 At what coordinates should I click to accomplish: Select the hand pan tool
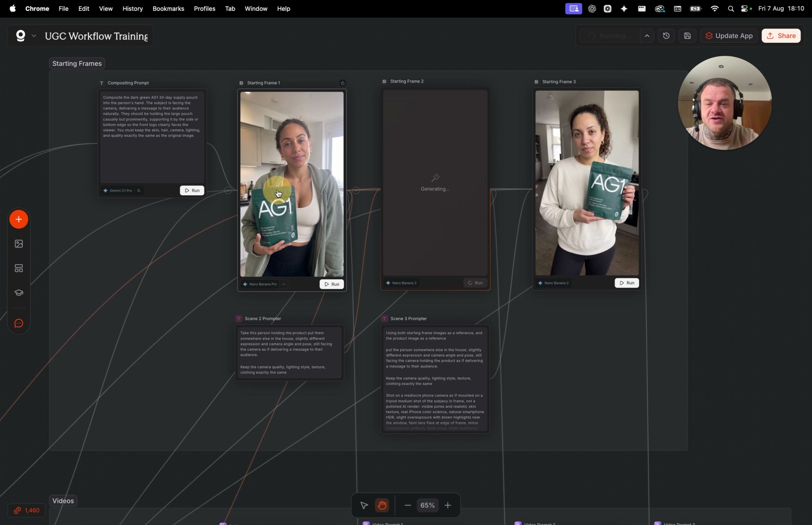[382, 505]
